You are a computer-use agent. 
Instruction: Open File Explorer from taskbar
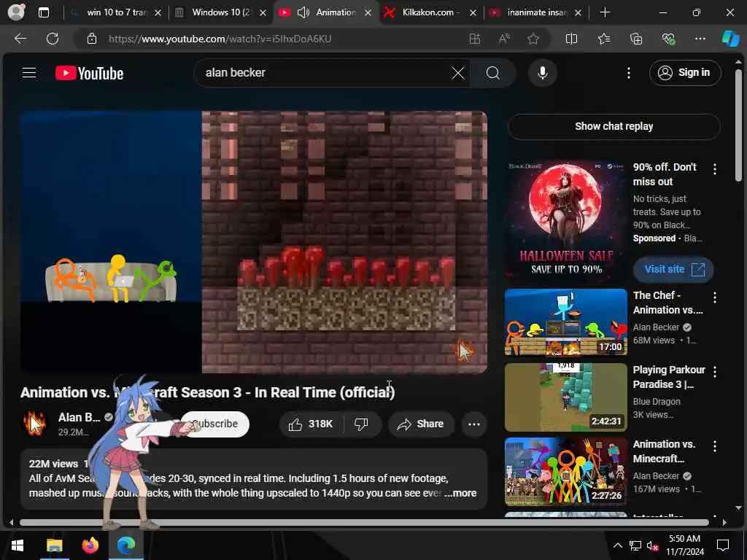tap(54, 545)
